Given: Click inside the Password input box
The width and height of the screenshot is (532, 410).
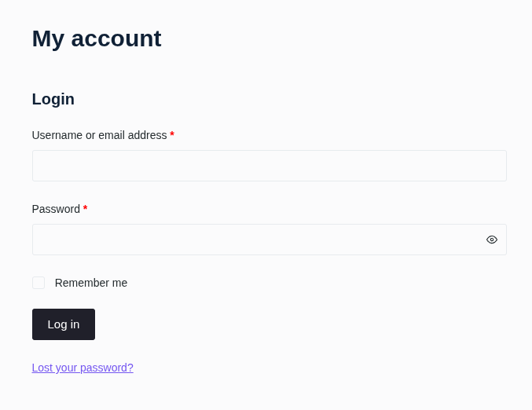Looking at the screenshot, I should click(256, 240).
